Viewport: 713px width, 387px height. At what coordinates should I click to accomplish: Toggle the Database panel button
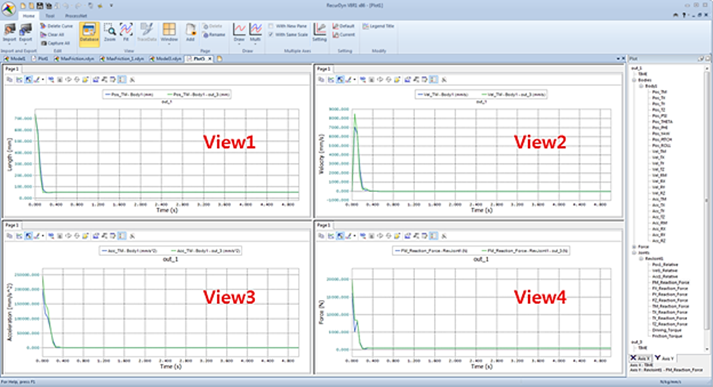tap(89, 34)
